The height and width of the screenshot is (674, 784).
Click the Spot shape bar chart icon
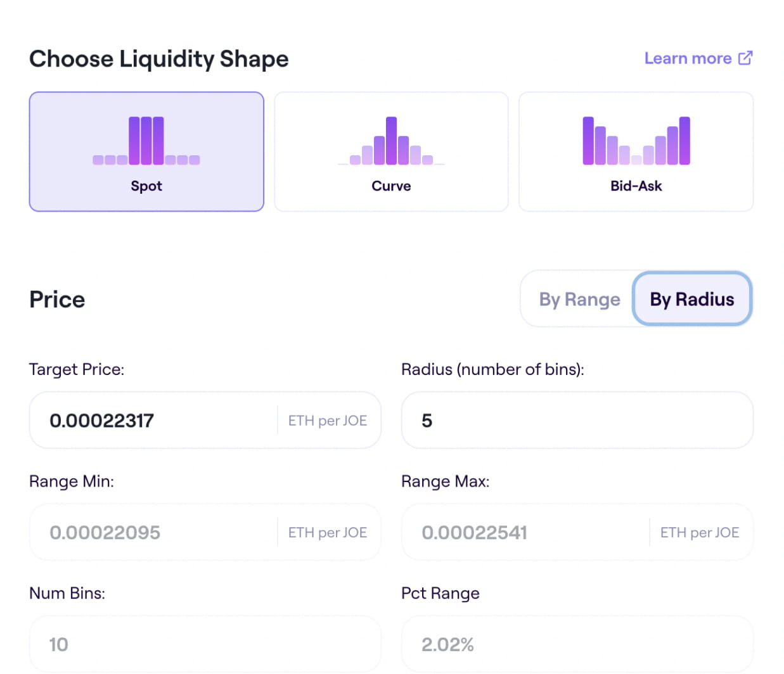point(146,141)
